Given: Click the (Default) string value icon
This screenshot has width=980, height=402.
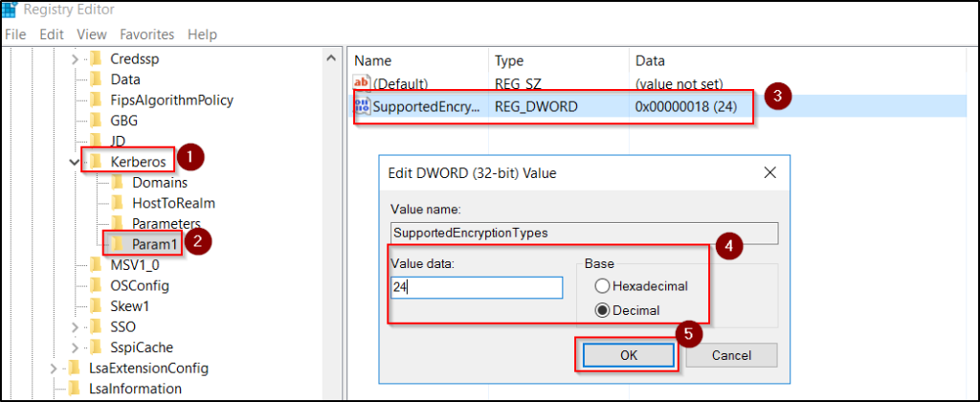Looking at the screenshot, I should [362, 83].
